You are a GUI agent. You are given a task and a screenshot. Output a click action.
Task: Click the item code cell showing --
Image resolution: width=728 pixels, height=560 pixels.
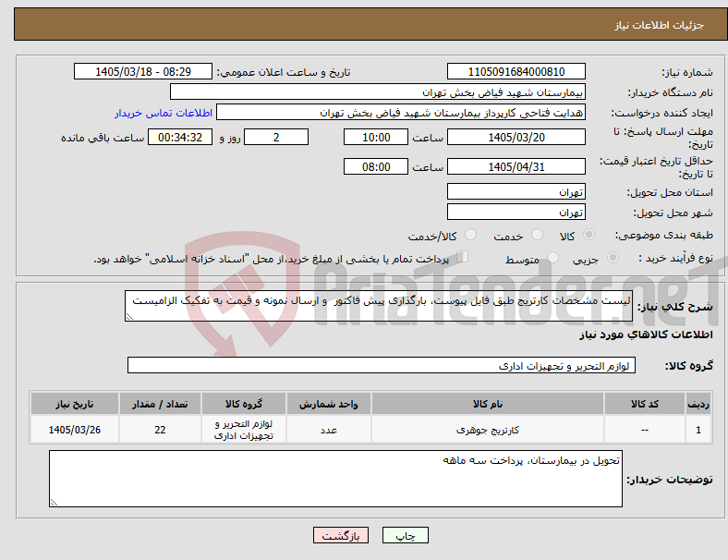(645, 430)
